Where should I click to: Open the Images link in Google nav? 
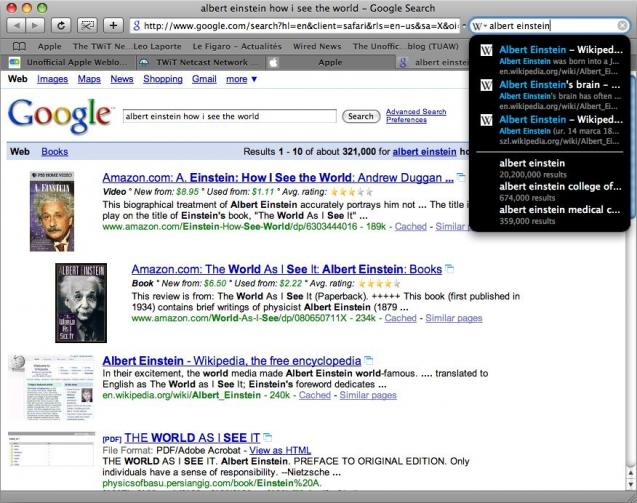click(x=52, y=79)
